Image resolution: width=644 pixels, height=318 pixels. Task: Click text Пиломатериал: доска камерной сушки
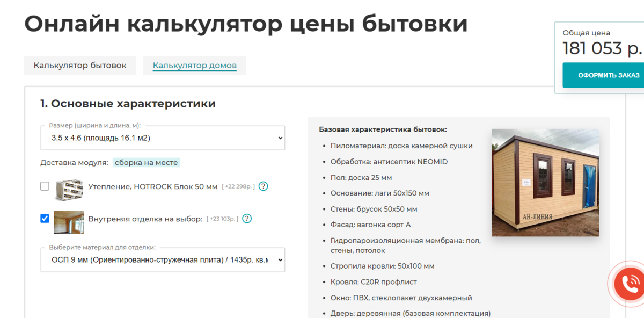(x=401, y=146)
